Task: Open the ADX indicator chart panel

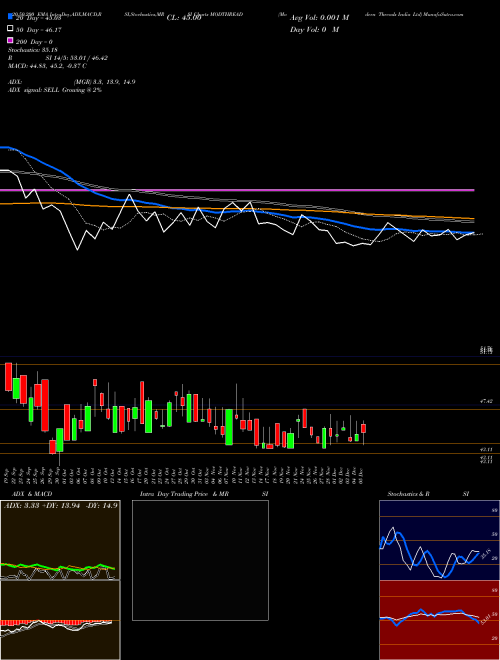Action: [x=60, y=540]
